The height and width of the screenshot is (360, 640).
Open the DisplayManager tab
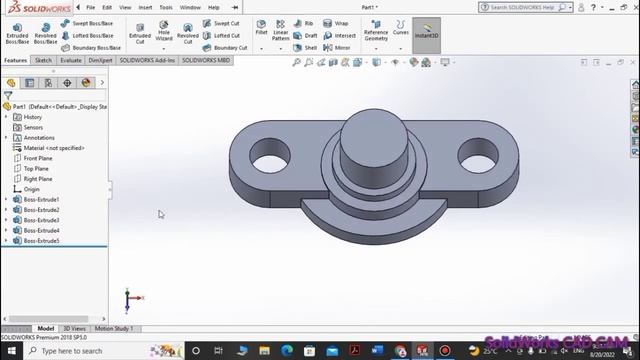pyautogui.click(x=86, y=83)
